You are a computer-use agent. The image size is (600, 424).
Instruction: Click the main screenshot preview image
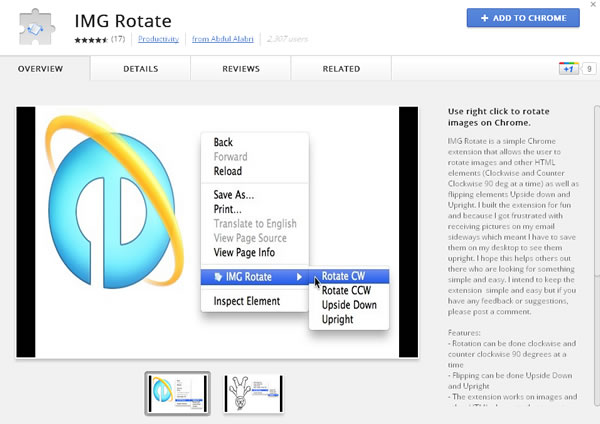click(x=217, y=232)
